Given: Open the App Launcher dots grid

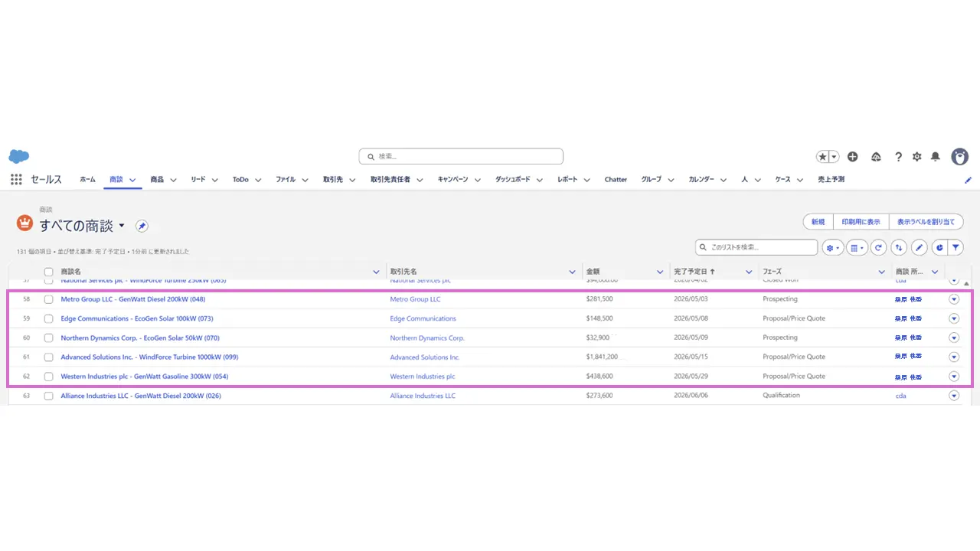Looking at the screenshot, I should click(x=16, y=179).
